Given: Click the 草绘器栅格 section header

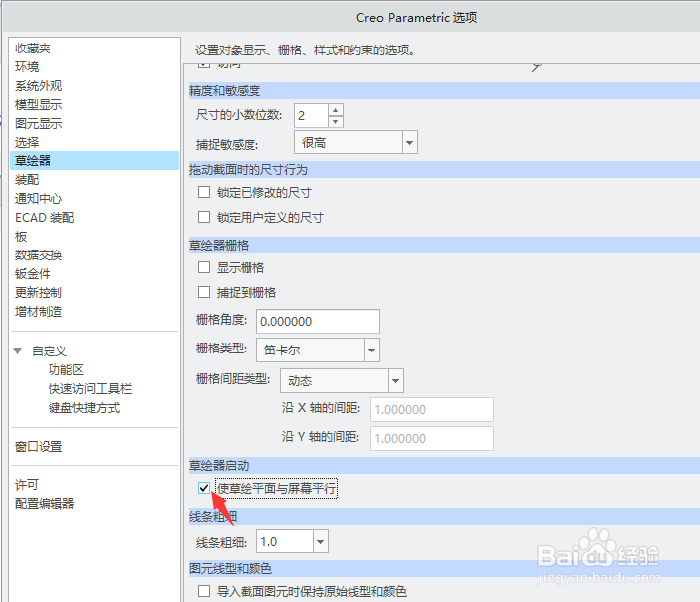Looking at the screenshot, I should pyautogui.click(x=445, y=246).
